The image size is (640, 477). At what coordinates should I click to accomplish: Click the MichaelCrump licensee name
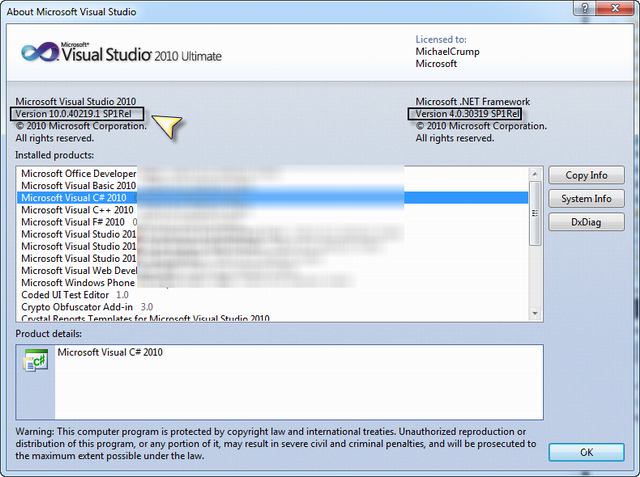(x=447, y=52)
